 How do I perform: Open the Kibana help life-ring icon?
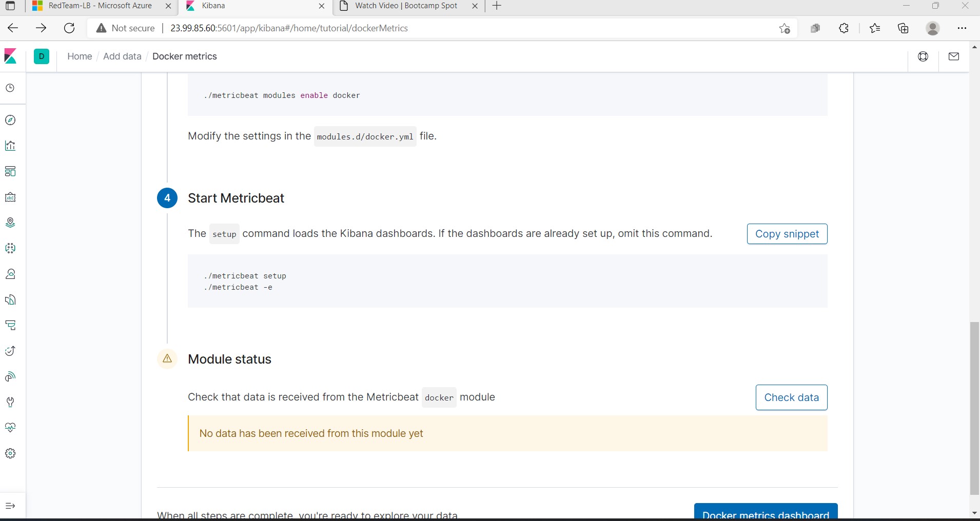click(x=924, y=56)
